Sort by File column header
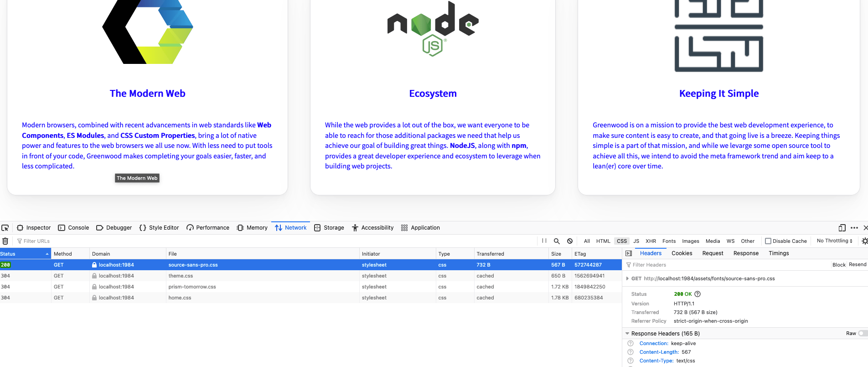 (263, 254)
